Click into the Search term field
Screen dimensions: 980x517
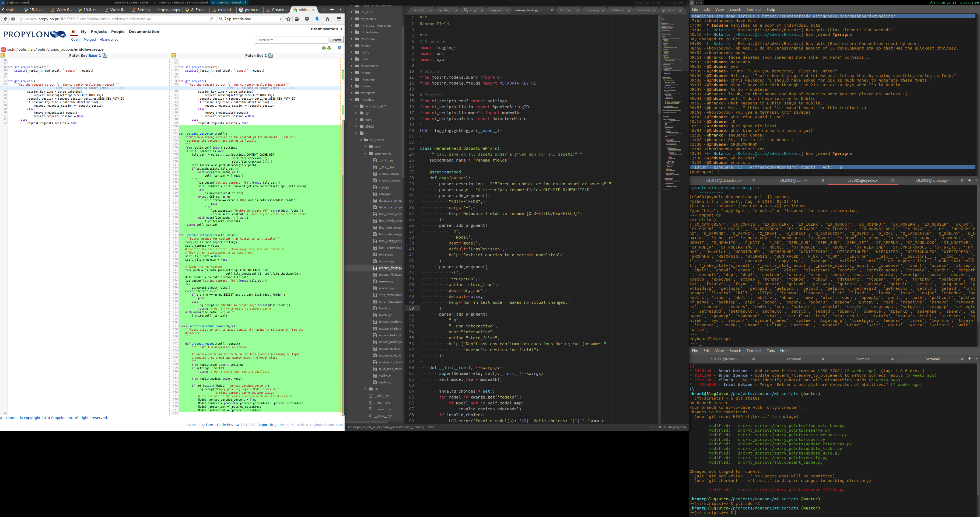coord(291,40)
